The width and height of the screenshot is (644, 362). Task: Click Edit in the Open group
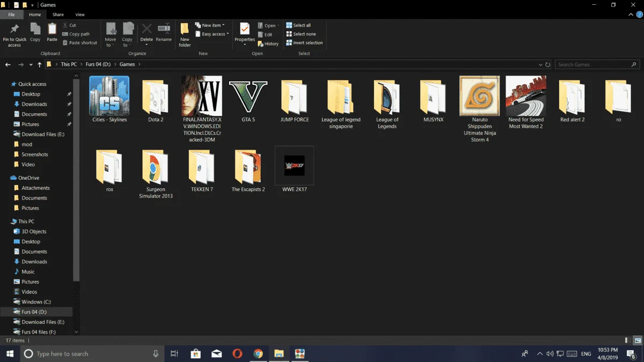265,34
